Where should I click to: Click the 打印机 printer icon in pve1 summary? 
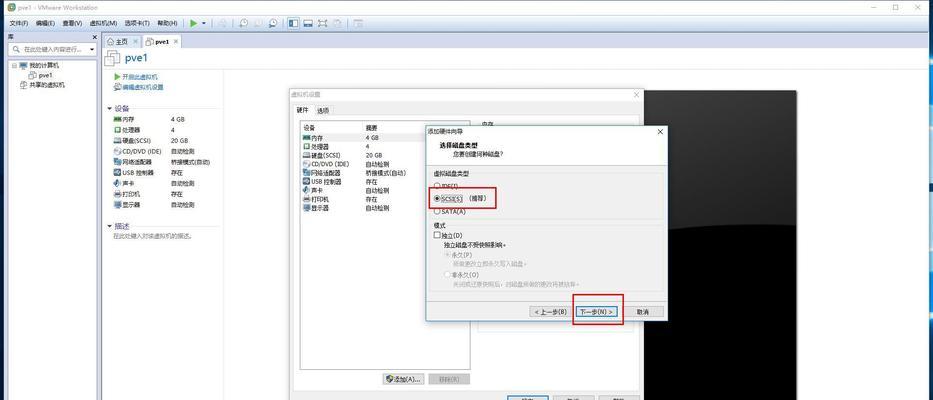[x=117, y=194]
